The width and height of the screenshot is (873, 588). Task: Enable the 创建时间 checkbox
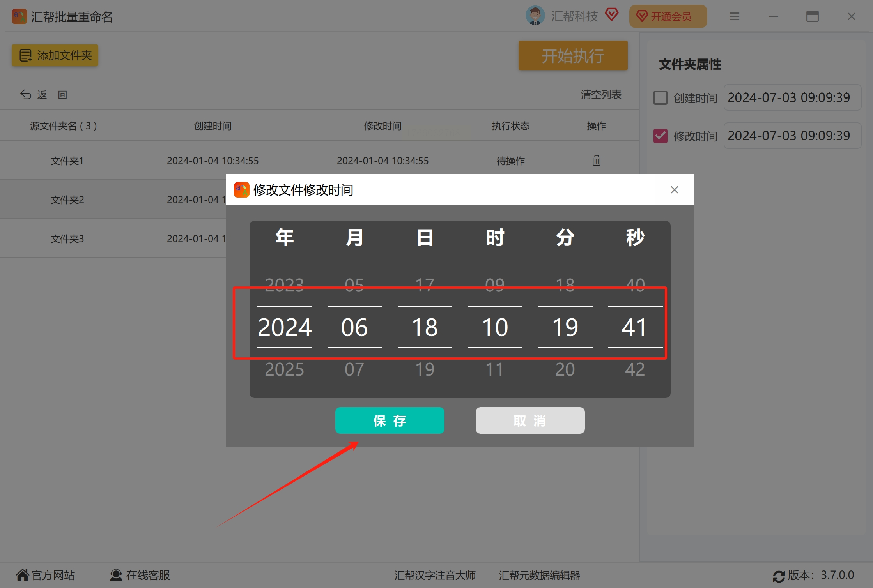point(660,98)
